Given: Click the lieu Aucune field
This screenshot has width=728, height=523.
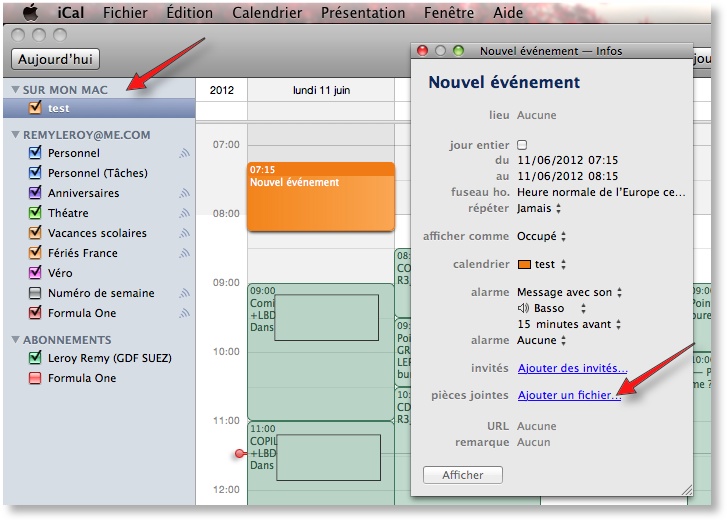Looking at the screenshot, I should tap(536, 115).
